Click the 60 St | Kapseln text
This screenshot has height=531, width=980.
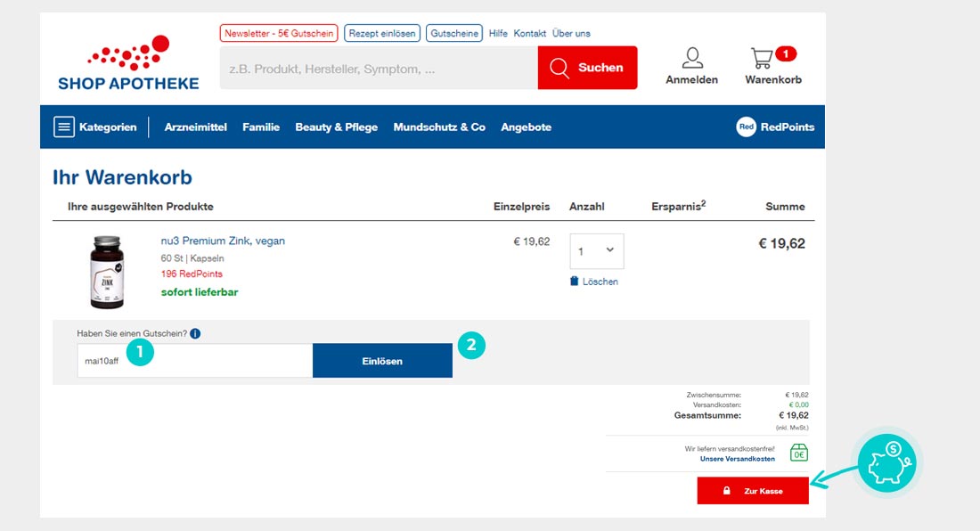(192, 258)
